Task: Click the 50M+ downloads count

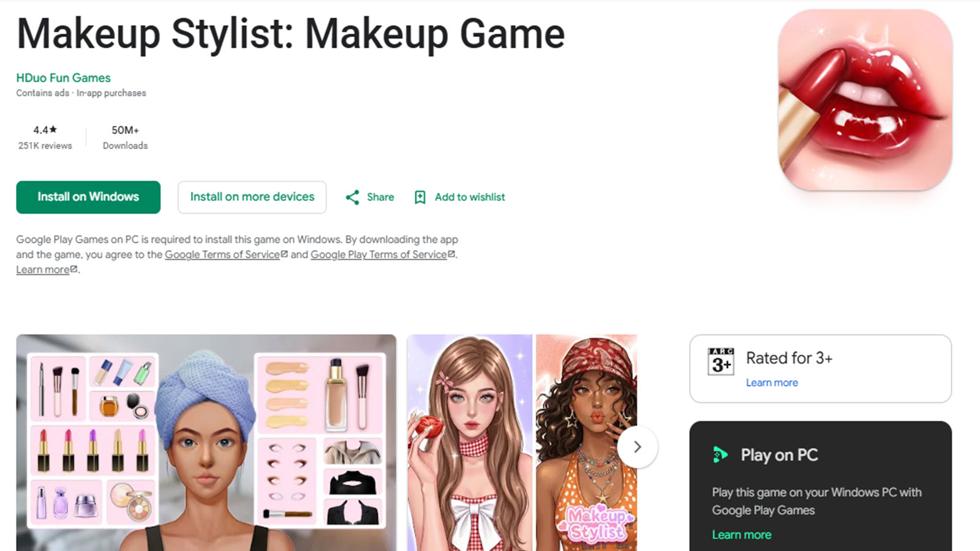Action: pos(125,130)
